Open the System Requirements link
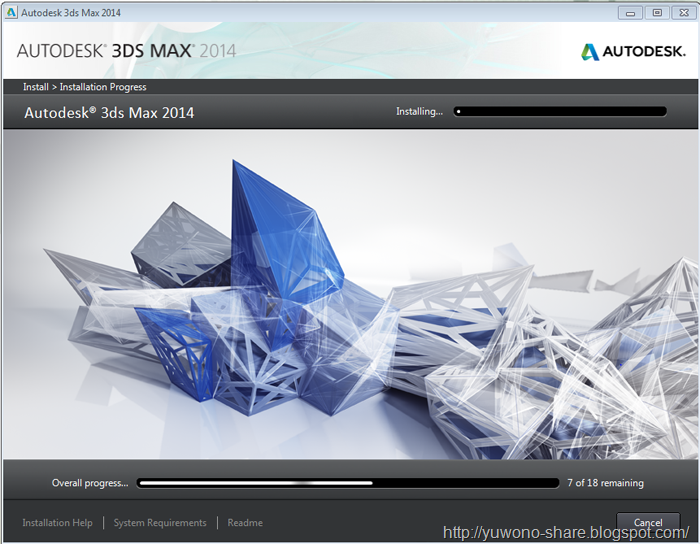The width and height of the screenshot is (700, 544). click(160, 523)
